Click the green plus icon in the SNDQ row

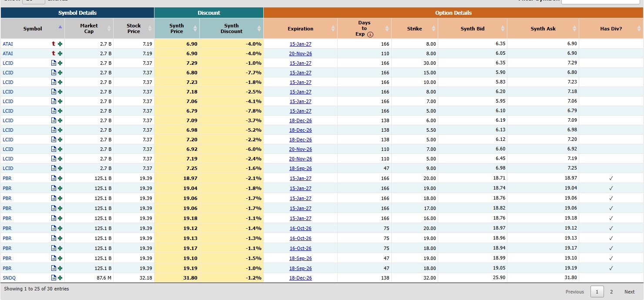coord(60,278)
